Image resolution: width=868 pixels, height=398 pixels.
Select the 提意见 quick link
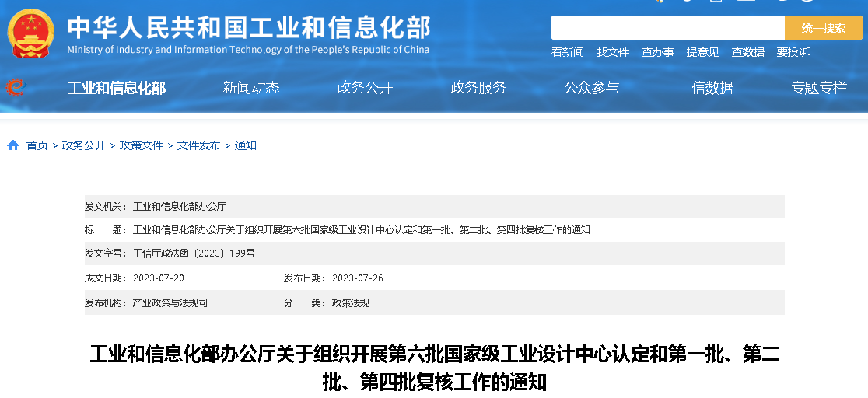pyautogui.click(x=702, y=52)
